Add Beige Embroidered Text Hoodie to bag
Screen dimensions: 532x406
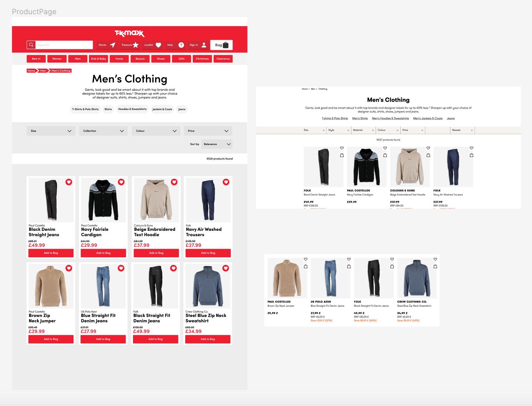pyautogui.click(x=156, y=253)
